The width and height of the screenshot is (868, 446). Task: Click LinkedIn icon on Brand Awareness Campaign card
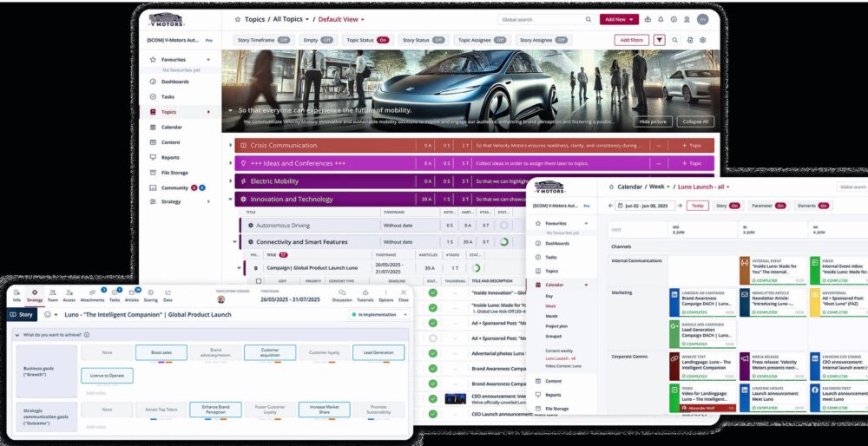click(674, 295)
